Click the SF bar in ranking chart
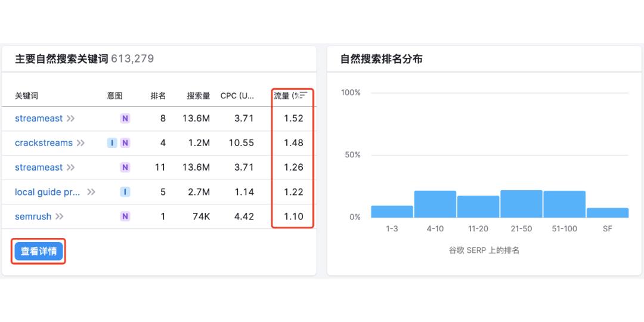This screenshot has width=644, height=322. click(x=608, y=213)
